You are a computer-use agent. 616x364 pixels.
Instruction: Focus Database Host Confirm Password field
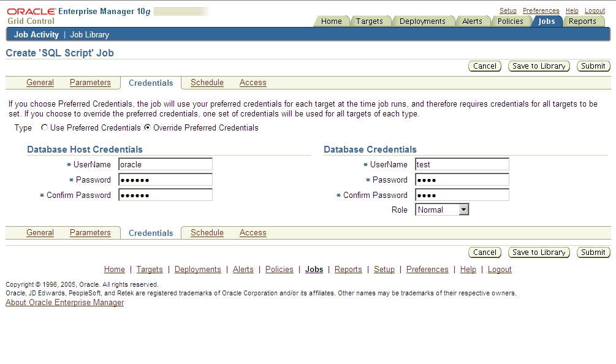[x=165, y=195]
